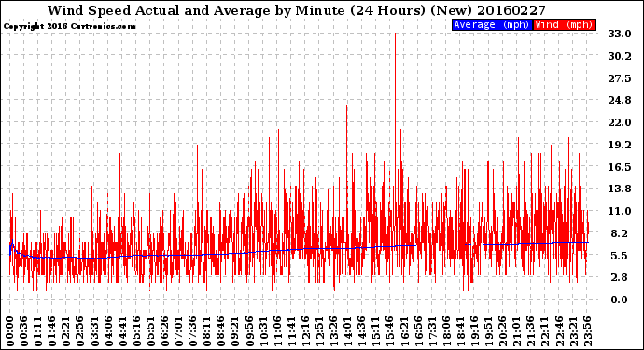The image size is (644, 350).
Task: Click the 0.0 y-axis label
Action: click(620, 300)
